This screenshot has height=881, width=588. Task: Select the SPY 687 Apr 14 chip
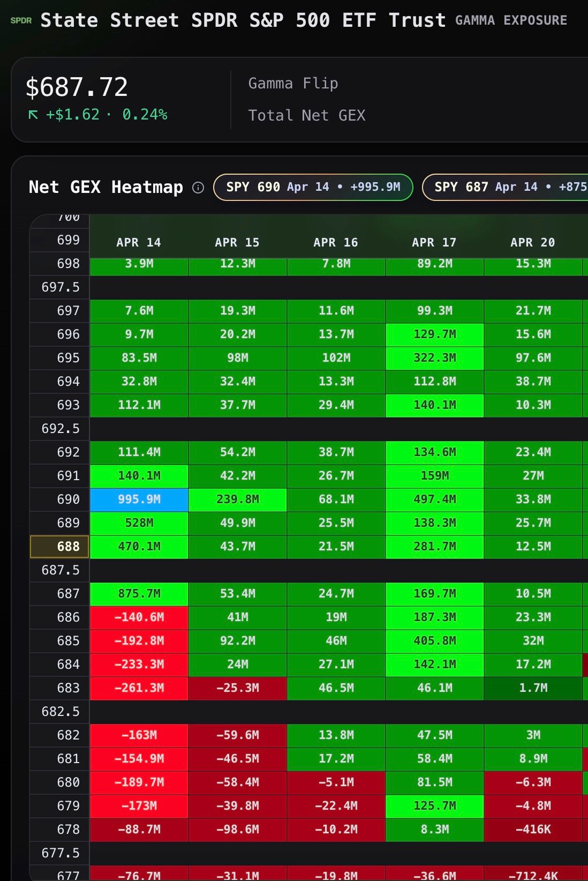pyautogui.click(x=505, y=187)
